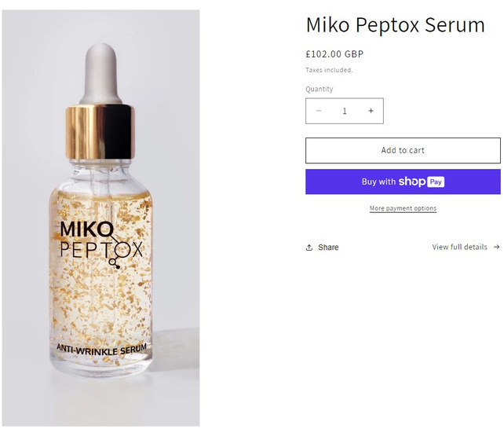This screenshot has width=504, height=429.
Task: Click the shop logo word in purple button
Action: click(412, 181)
